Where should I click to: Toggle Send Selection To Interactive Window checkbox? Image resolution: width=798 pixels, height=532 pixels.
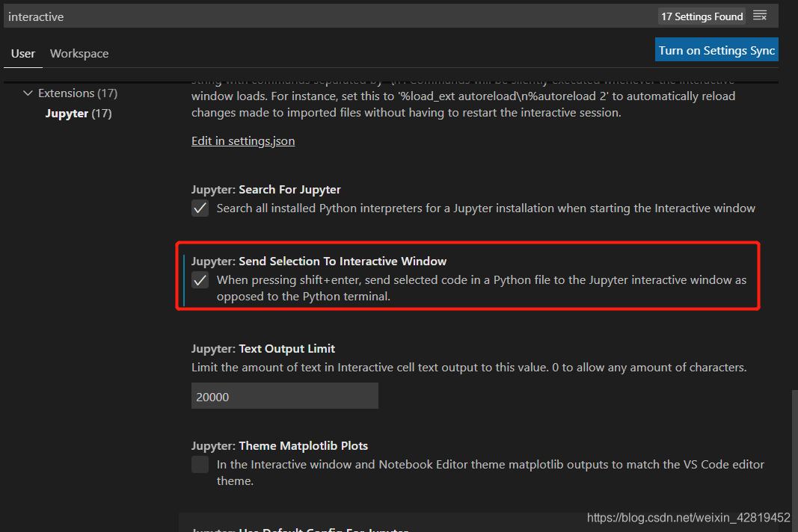click(200, 279)
